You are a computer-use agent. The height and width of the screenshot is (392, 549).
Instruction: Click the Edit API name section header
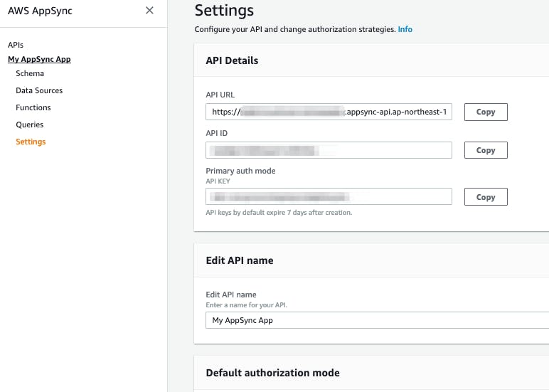tap(240, 260)
